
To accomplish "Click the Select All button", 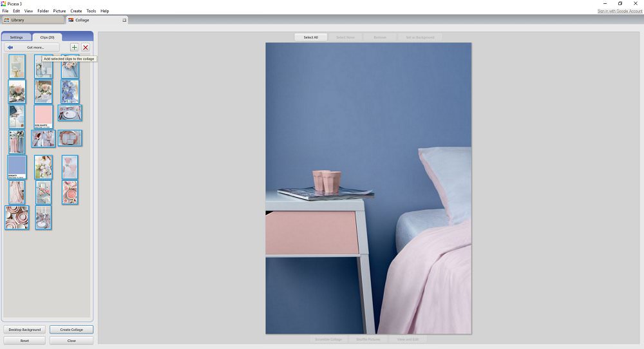I will [311, 37].
